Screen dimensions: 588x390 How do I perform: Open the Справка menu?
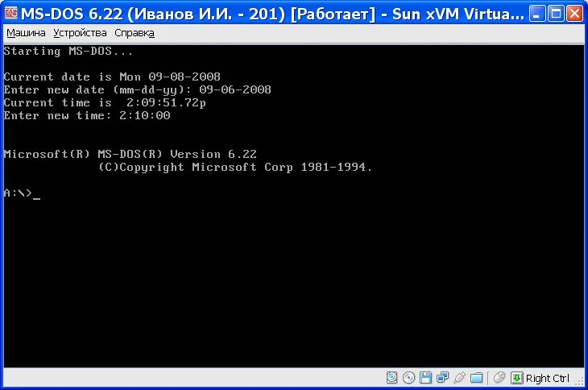coord(135,33)
